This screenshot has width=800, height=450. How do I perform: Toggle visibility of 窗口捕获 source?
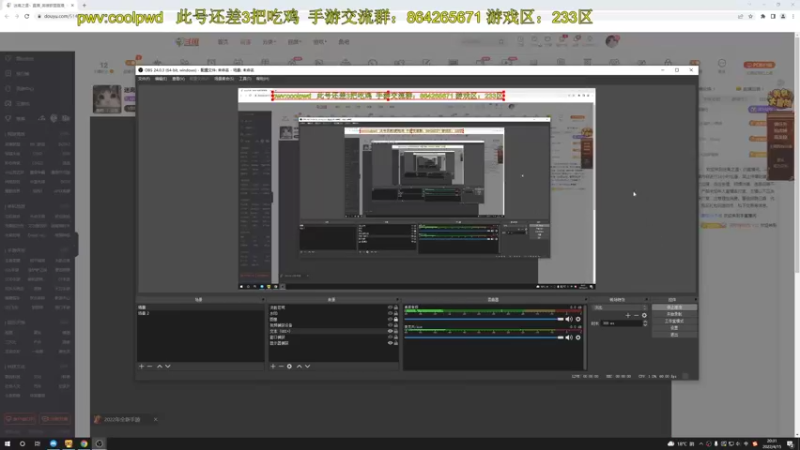tap(390, 337)
